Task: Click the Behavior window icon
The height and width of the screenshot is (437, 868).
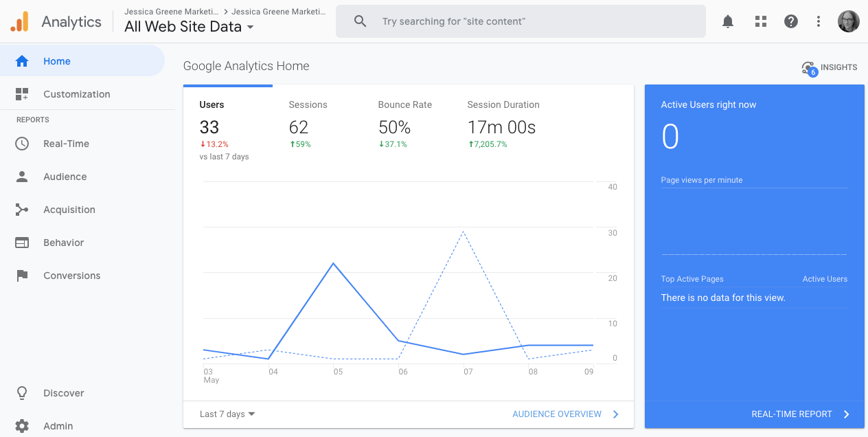Action: click(x=22, y=243)
